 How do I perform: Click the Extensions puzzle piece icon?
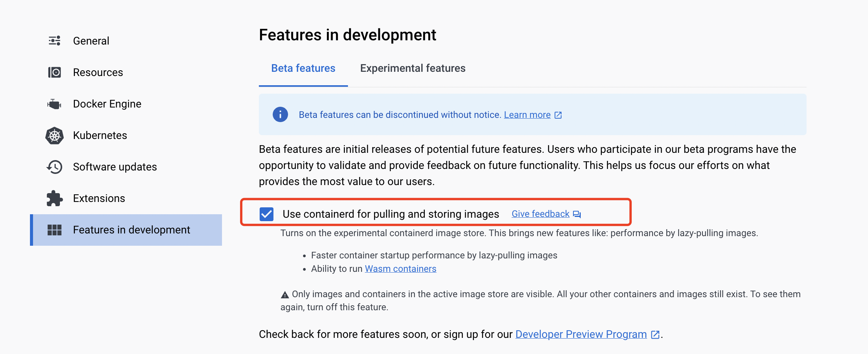pyautogui.click(x=55, y=199)
